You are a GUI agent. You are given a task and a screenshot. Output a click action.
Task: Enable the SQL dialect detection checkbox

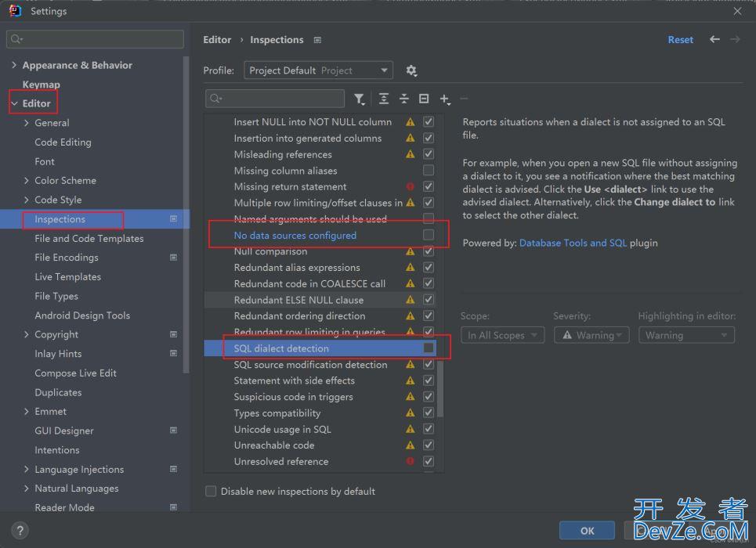429,348
